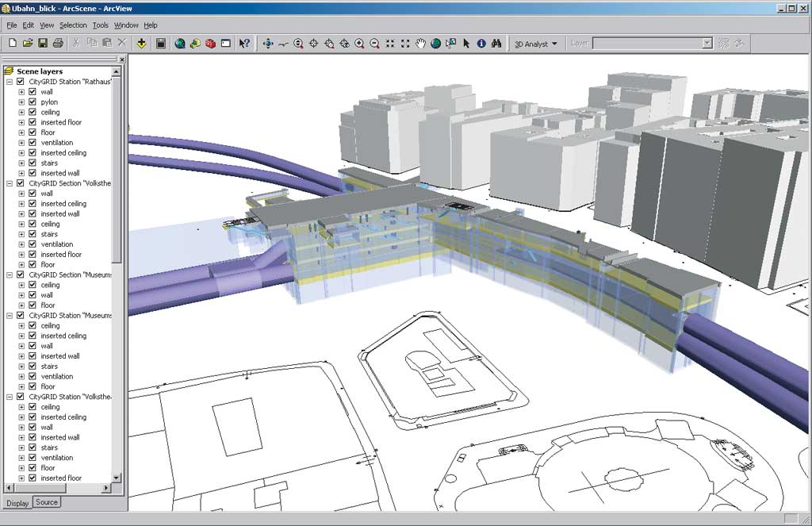Launch ArcToolbox with the red toolbox icon
Image resolution: width=812 pixels, height=526 pixels.
pyautogui.click(x=210, y=44)
